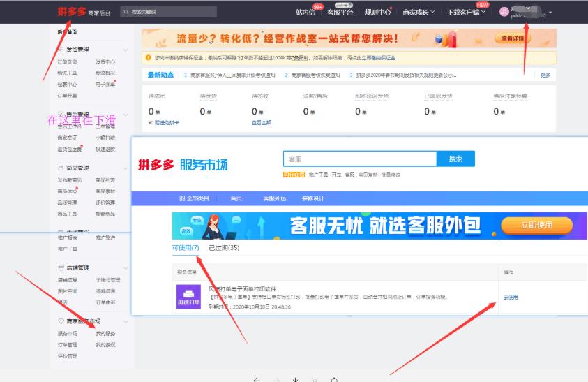Click the search magnifier icon in top bar
This screenshot has width=588, height=382.
click(126, 12)
